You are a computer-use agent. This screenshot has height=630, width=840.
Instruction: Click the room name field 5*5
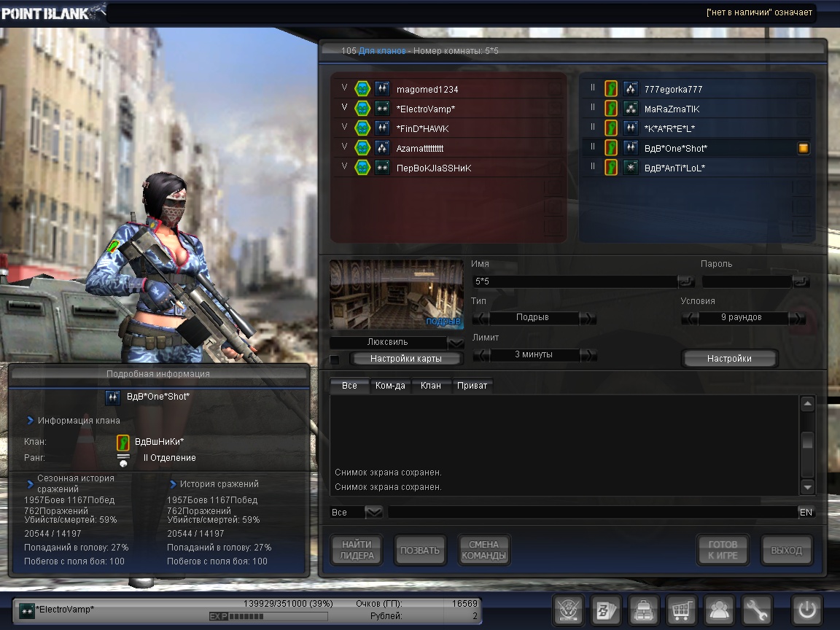pos(575,281)
